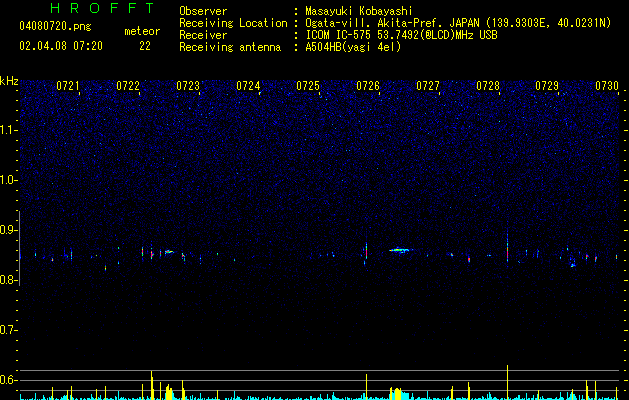Click the 0.9 kHz axis label

pyautogui.click(x=8, y=230)
